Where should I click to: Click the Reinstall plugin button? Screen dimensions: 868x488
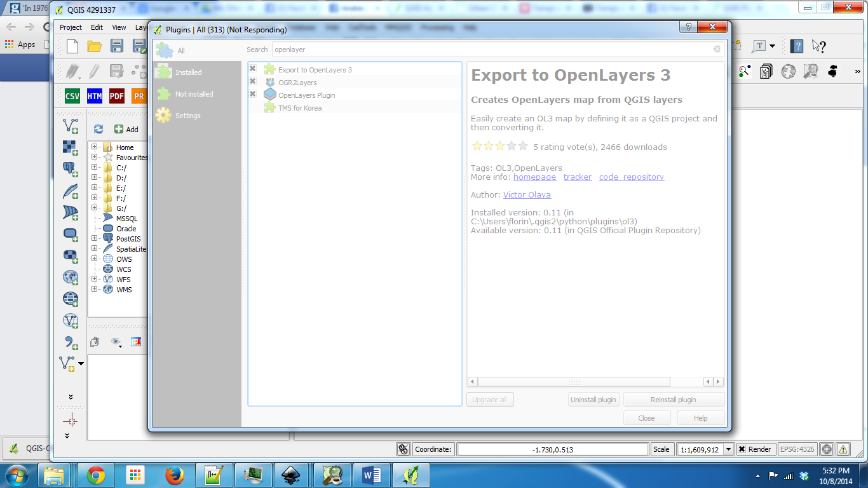point(674,400)
